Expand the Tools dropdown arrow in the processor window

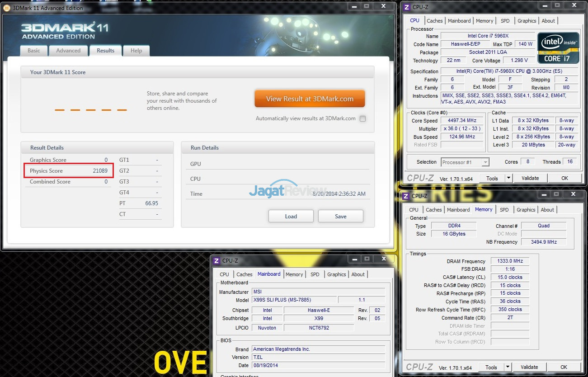point(508,178)
